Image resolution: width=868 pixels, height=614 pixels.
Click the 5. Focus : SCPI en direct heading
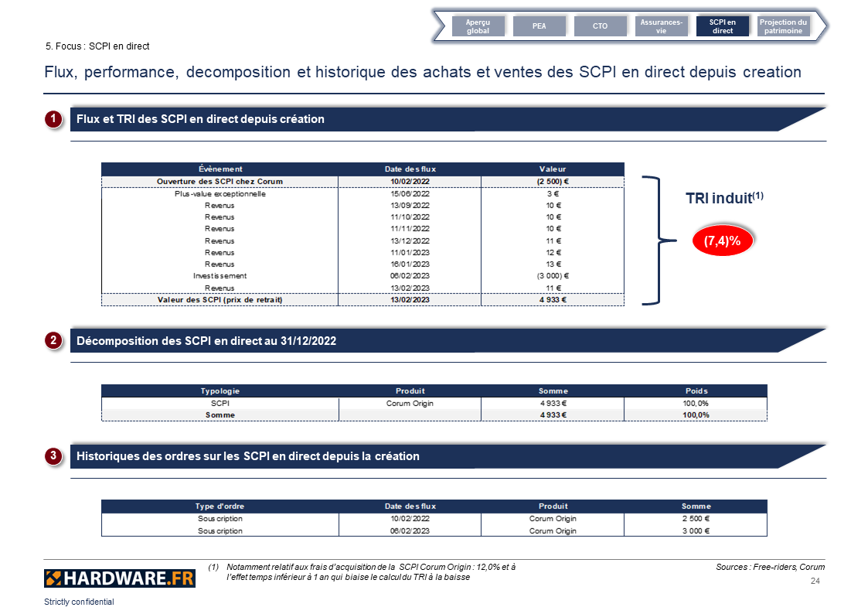click(x=97, y=46)
